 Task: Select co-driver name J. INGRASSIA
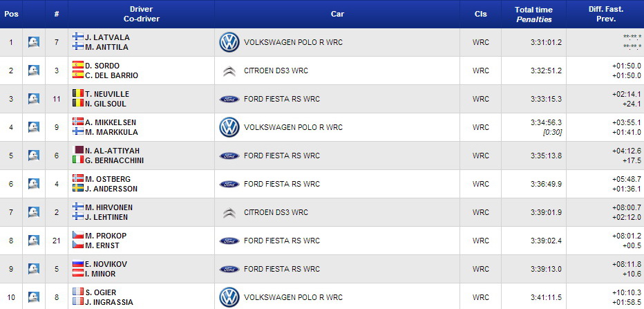(x=109, y=302)
